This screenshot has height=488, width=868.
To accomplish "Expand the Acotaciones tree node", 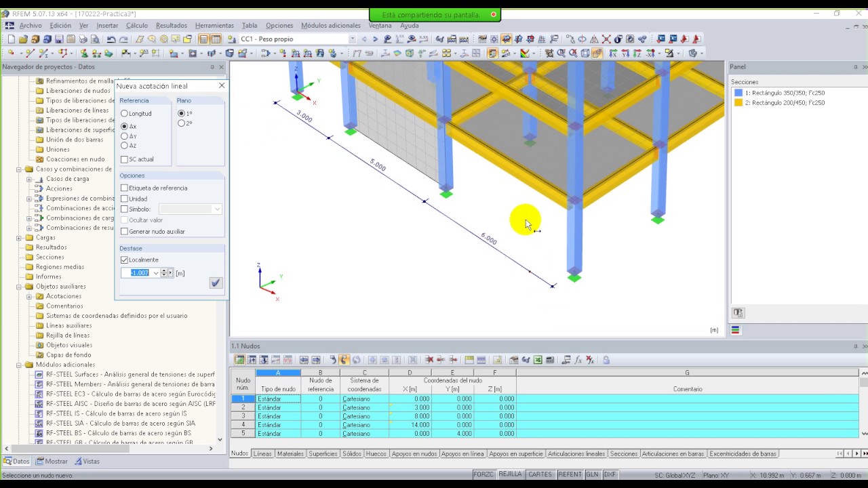I will point(29,296).
